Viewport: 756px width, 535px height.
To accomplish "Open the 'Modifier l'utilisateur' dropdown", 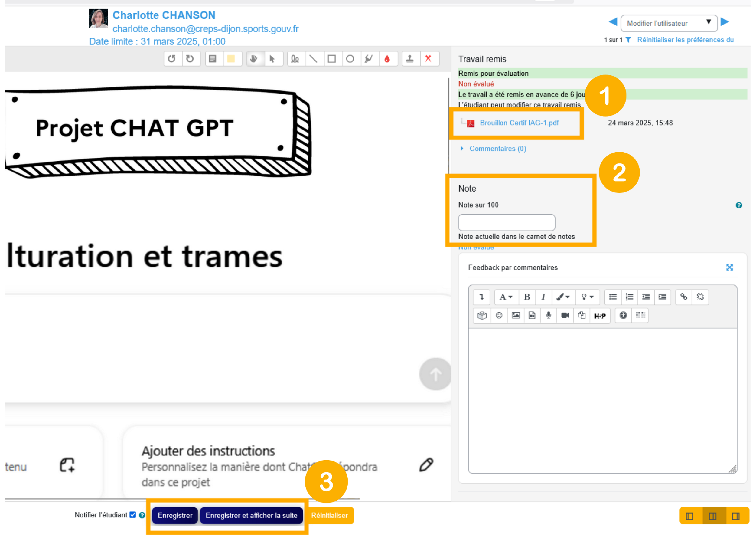I will click(x=670, y=23).
